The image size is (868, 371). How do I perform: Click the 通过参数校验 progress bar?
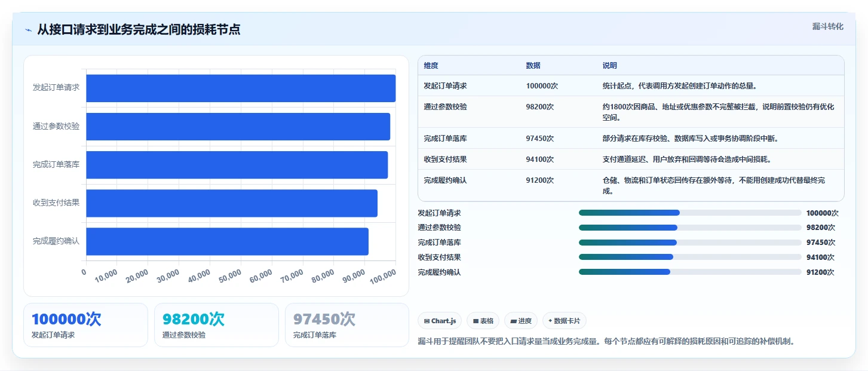coord(690,228)
